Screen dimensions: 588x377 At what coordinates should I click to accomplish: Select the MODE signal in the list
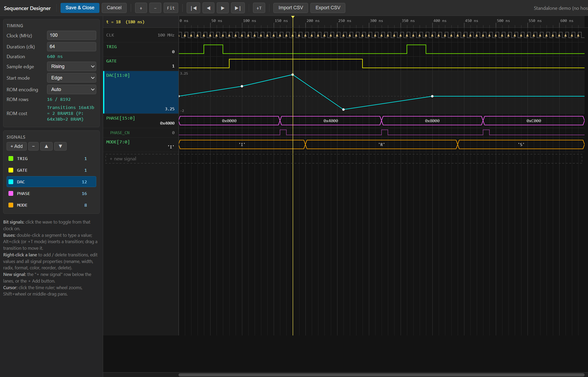(x=51, y=205)
